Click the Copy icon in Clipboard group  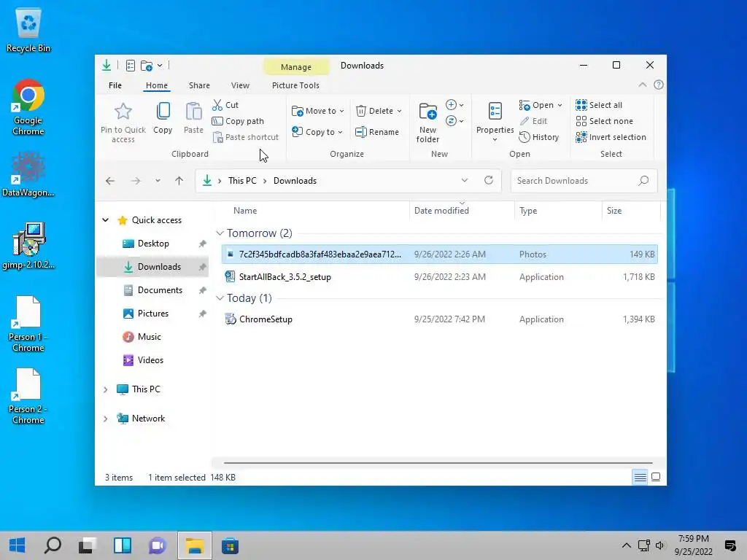pyautogui.click(x=163, y=112)
